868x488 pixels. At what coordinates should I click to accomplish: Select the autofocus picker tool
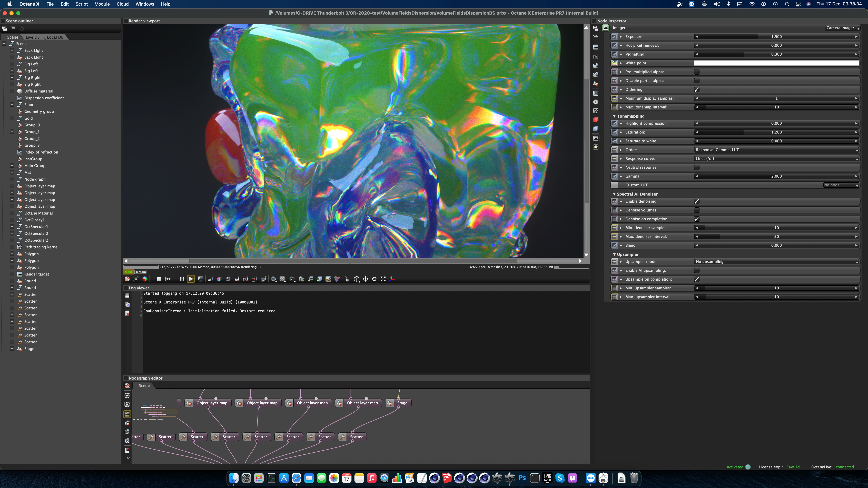(210, 279)
